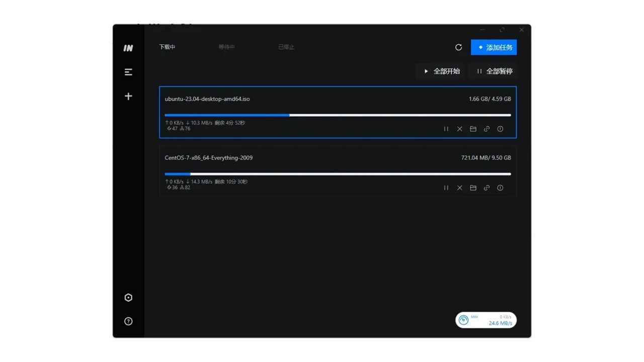Show info for the ubuntu-23.04 download
644x362 pixels.
(500, 129)
